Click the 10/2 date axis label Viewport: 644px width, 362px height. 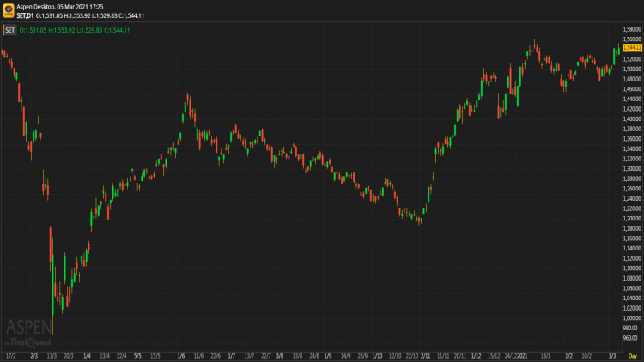tap(586, 356)
